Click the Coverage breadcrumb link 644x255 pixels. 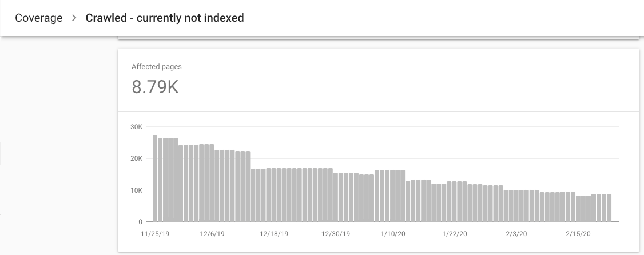point(39,18)
